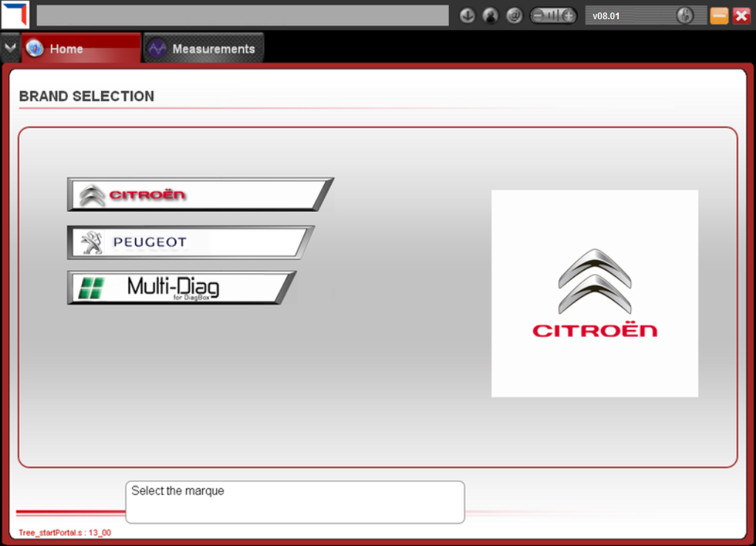Click the @ contact icon

(x=515, y=16)
